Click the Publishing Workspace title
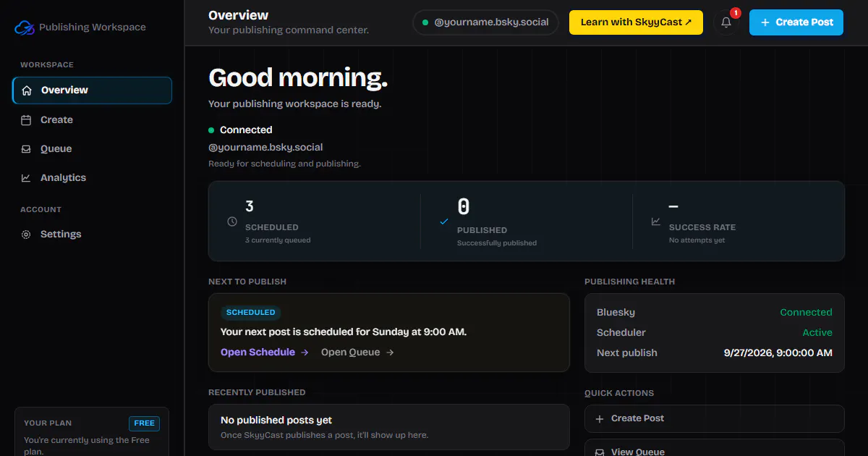This screenshot has height=456, width=868. tap(93, 28)
